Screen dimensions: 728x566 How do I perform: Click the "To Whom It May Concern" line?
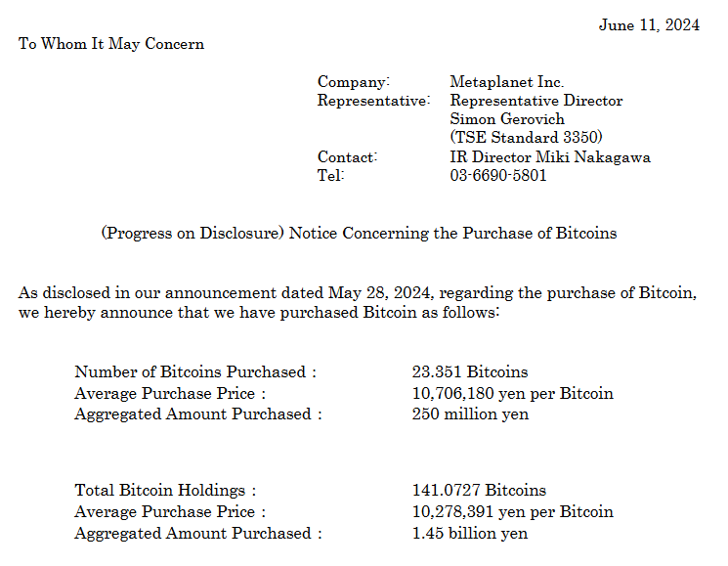(x=111, y=44)
